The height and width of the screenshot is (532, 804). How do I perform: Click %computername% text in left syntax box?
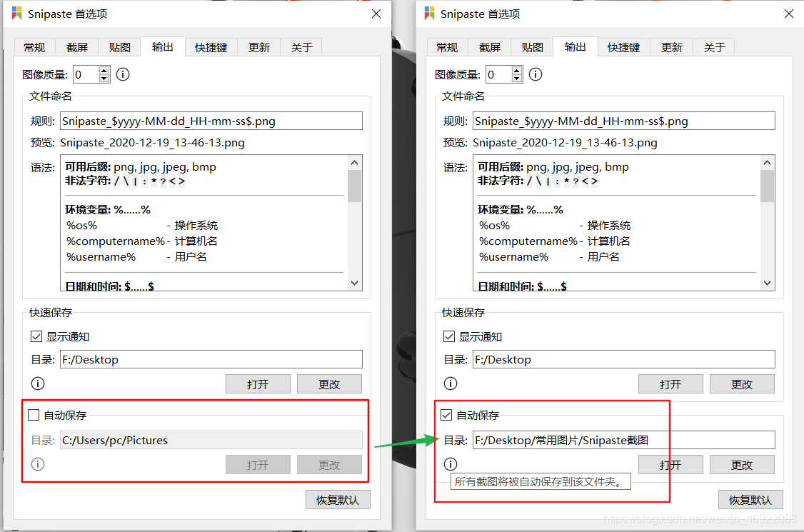[116, 241]
